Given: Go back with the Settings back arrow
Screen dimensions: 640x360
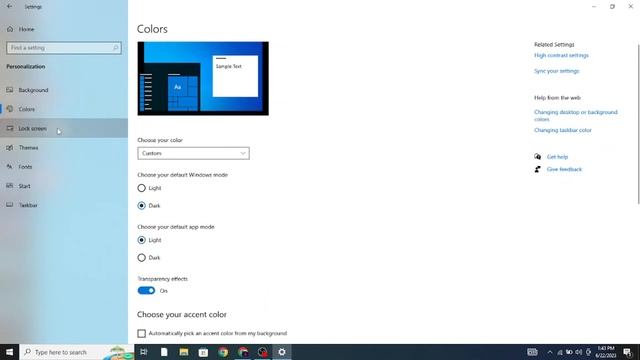Looking at the screenshot, I should 9,7.
